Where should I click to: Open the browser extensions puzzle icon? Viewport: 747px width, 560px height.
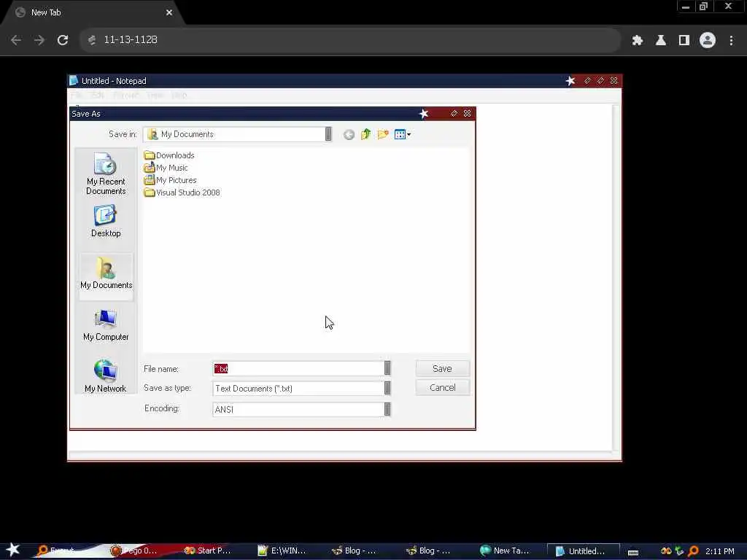(x=638, y=41)
